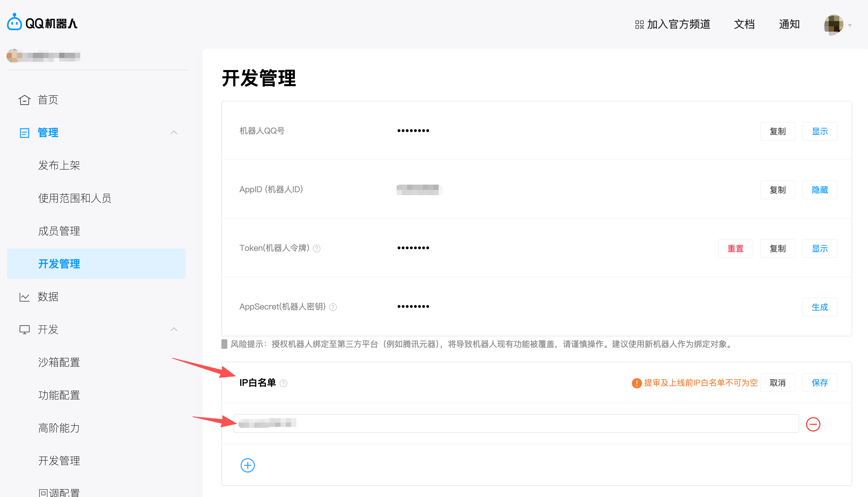Open the 通知 notifications page
868x497 pixels.
[789, 24]
